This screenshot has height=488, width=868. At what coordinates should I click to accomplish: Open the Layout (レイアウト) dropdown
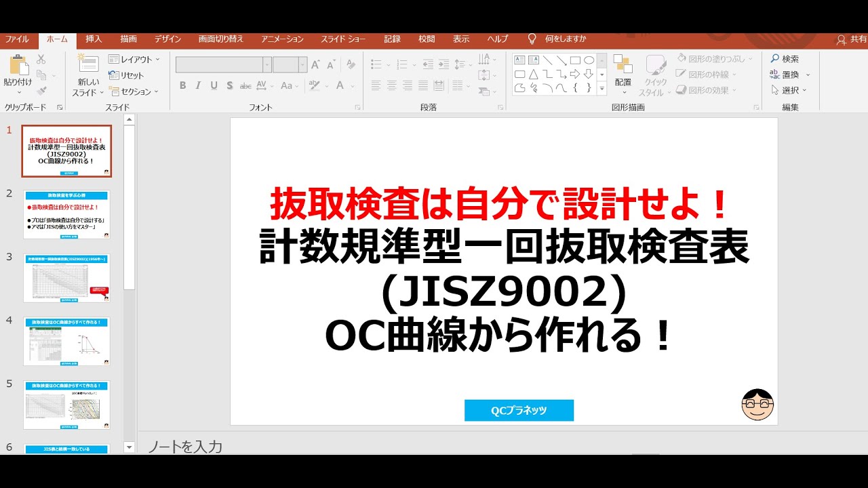click(134, 60)
